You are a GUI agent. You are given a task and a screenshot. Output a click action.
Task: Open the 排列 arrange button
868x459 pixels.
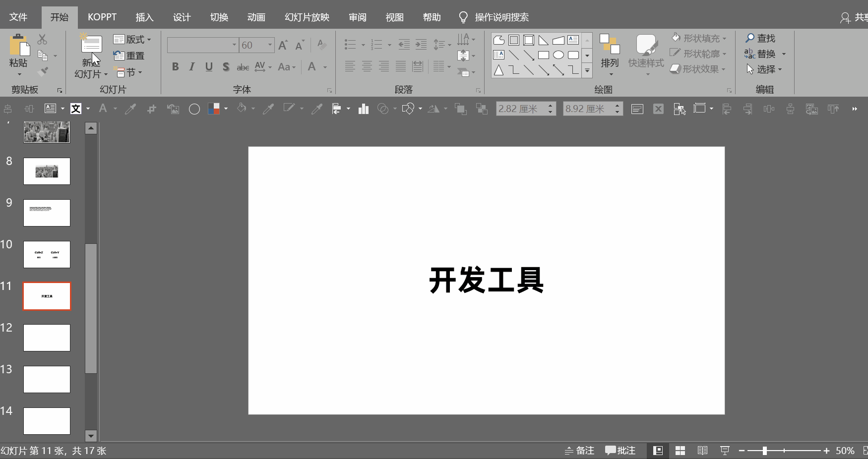point(610,55)
